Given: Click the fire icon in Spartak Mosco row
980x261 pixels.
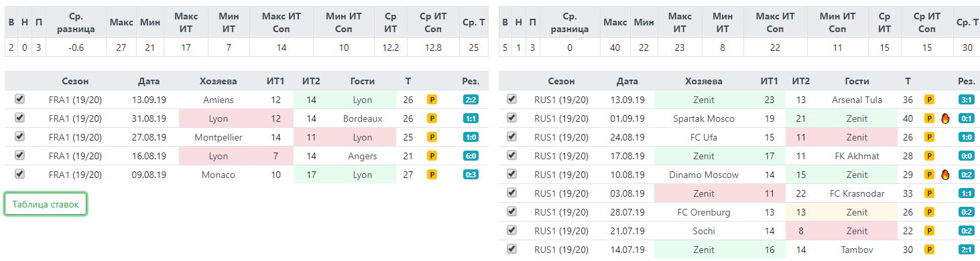Looking at the screenshot, I should 946,118.
